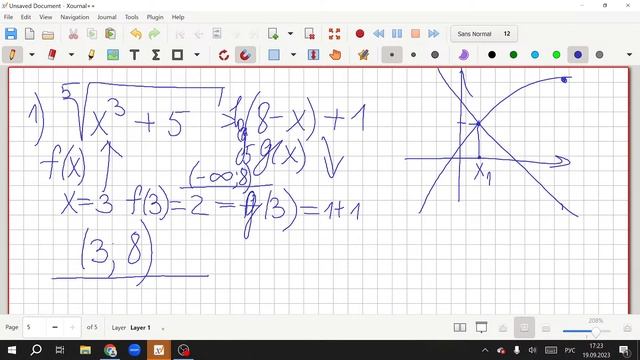This screenshot has width=640, height=360.
Task: Pick the gray pen color
Action: [599, 55]
